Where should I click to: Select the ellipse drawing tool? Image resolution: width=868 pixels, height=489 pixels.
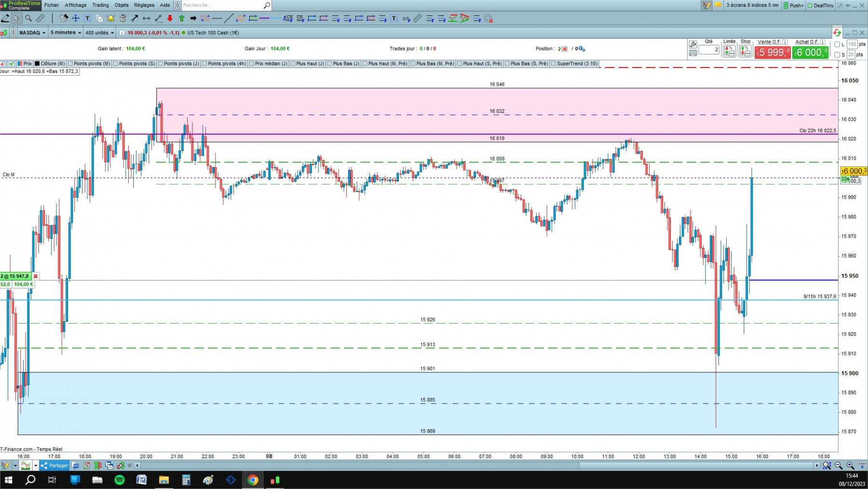point(241,18)
